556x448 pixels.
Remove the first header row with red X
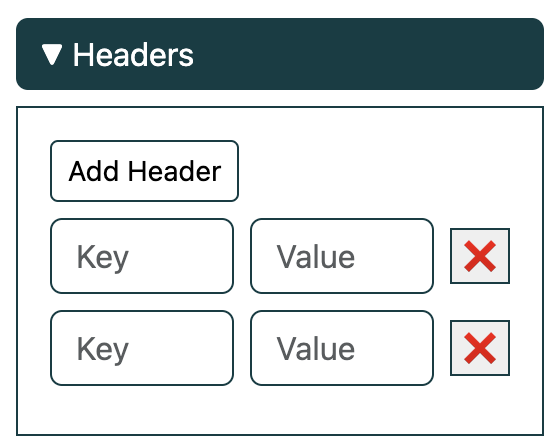click(x=480, y=256)
